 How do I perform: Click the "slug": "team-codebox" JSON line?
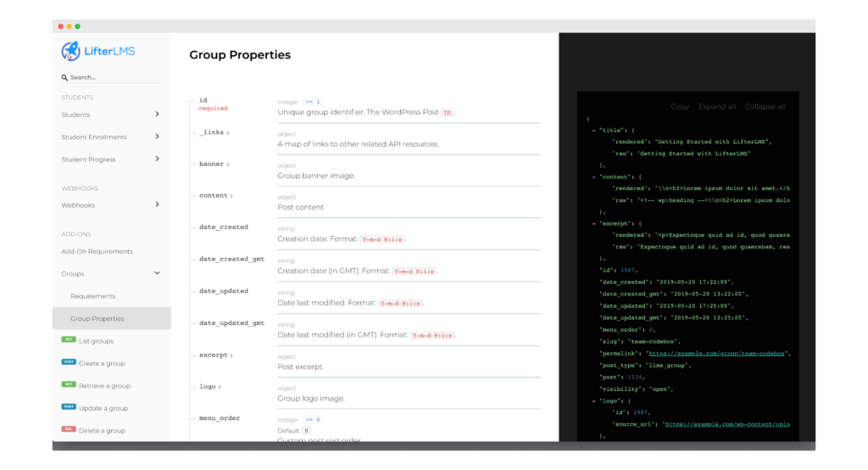pyautogui.click(x=640, y=341)
